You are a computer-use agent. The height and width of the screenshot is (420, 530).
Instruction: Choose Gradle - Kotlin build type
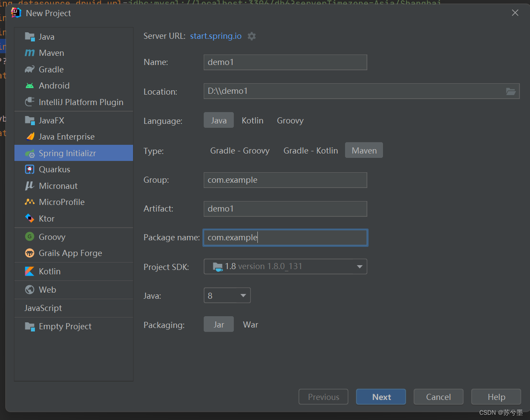pos(311,150)
